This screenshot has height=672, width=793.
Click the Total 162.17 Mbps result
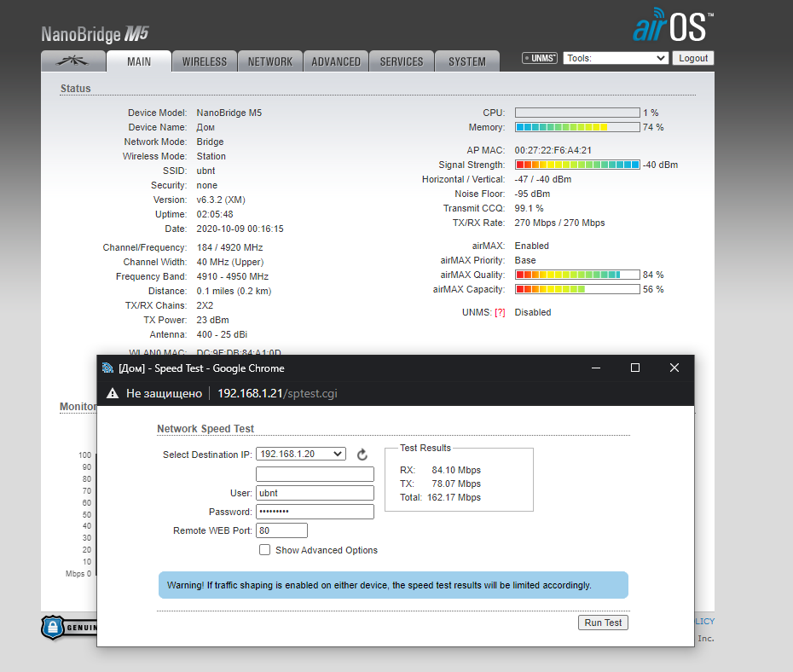(x=440, y=497)
